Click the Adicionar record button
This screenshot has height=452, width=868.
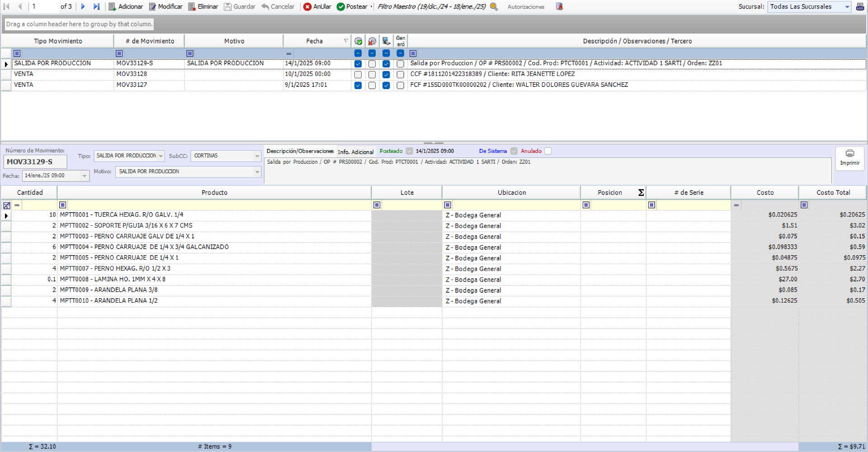[x=126, y=7]
